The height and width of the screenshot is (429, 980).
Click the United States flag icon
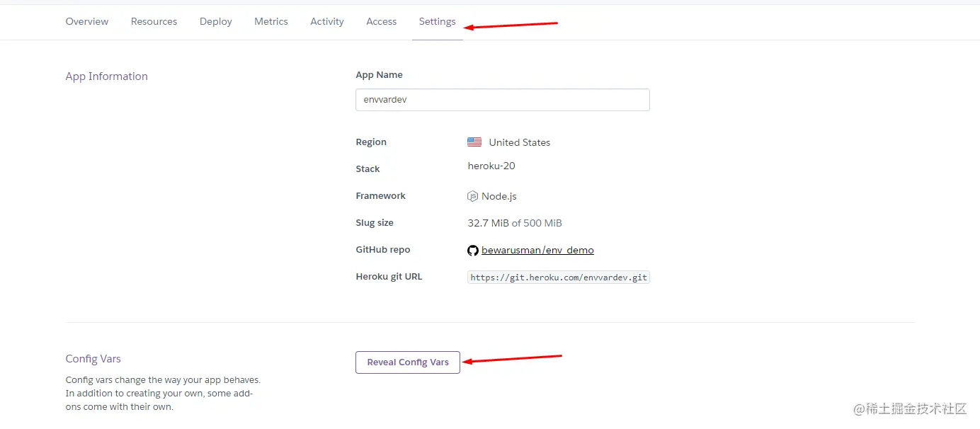(474, 142)
